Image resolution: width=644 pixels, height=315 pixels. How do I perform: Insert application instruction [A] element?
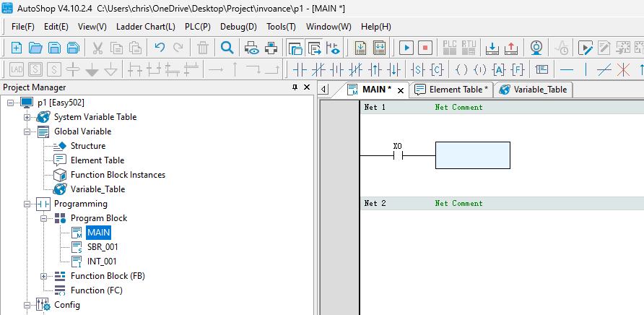tap(499, 70)
